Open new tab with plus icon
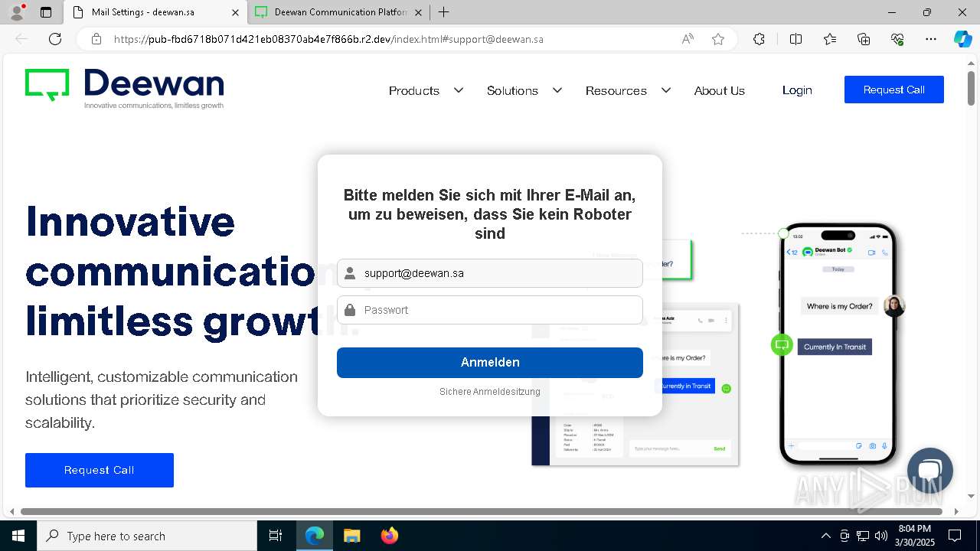 point(444,12)
